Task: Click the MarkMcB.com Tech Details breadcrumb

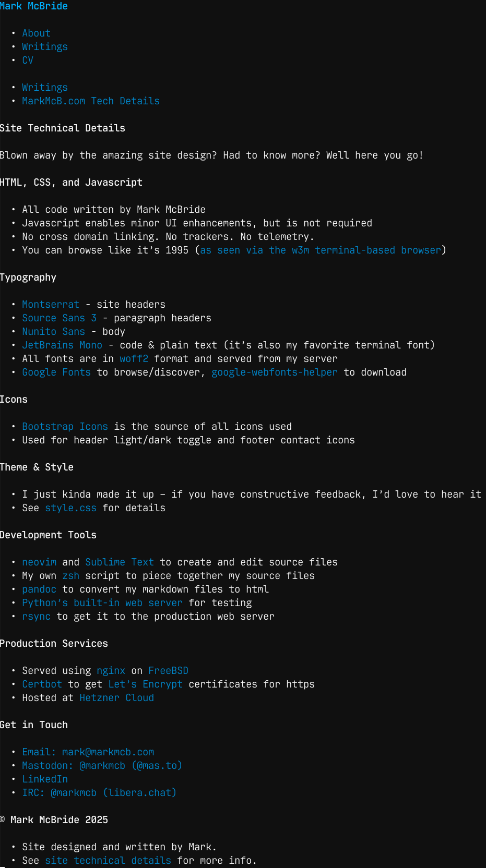Action: (91, 101)
